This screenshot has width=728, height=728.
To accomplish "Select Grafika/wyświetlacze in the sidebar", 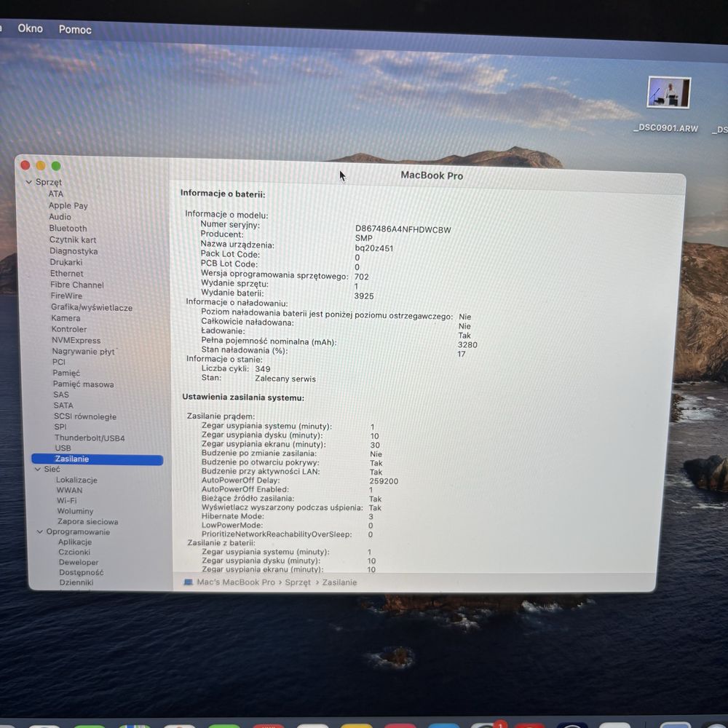I will point(92,307).
